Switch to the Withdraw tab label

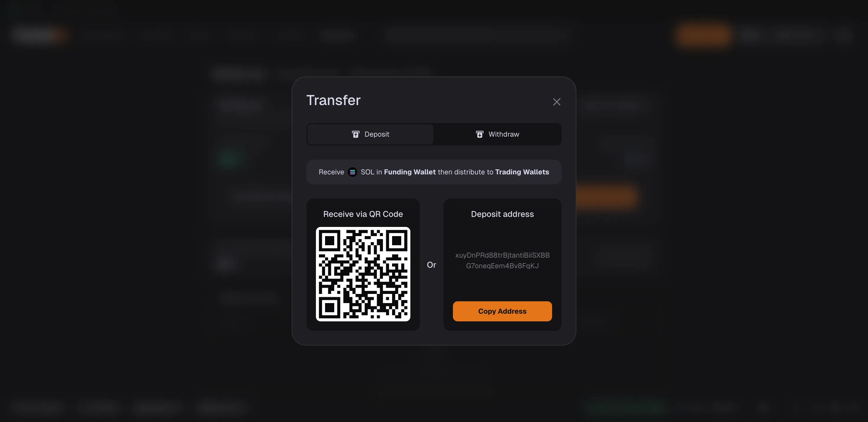(x=504, y=134)
